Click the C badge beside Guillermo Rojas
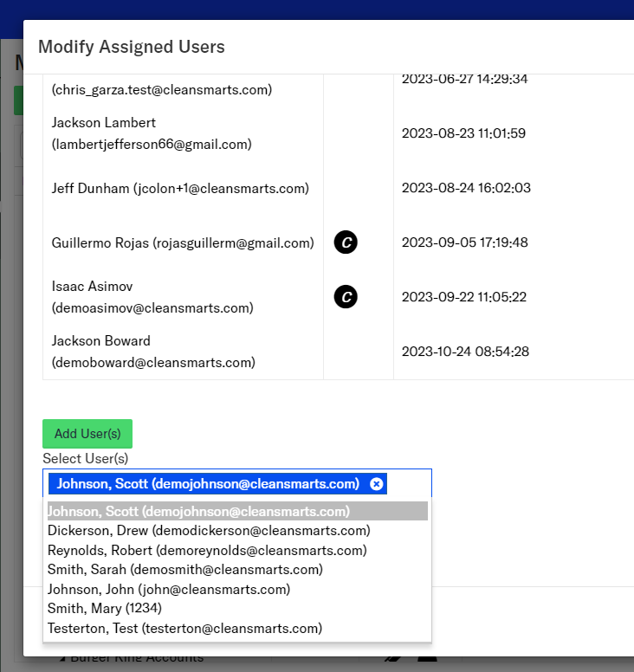This screenshot has height=672, width=634. 346,243
